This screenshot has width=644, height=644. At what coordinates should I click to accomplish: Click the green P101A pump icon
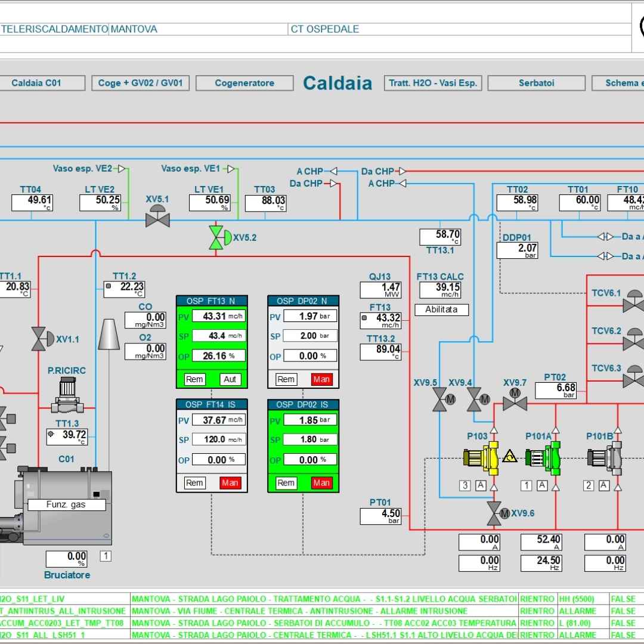(x=544, y=457)
